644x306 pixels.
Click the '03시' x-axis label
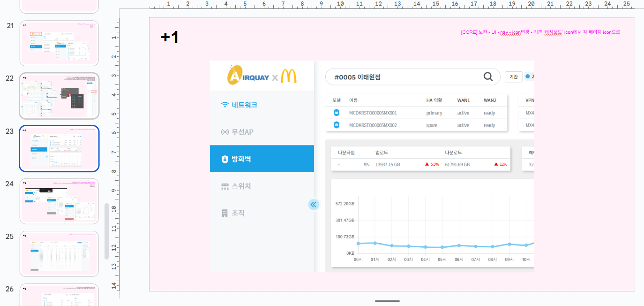coord(408,259)
